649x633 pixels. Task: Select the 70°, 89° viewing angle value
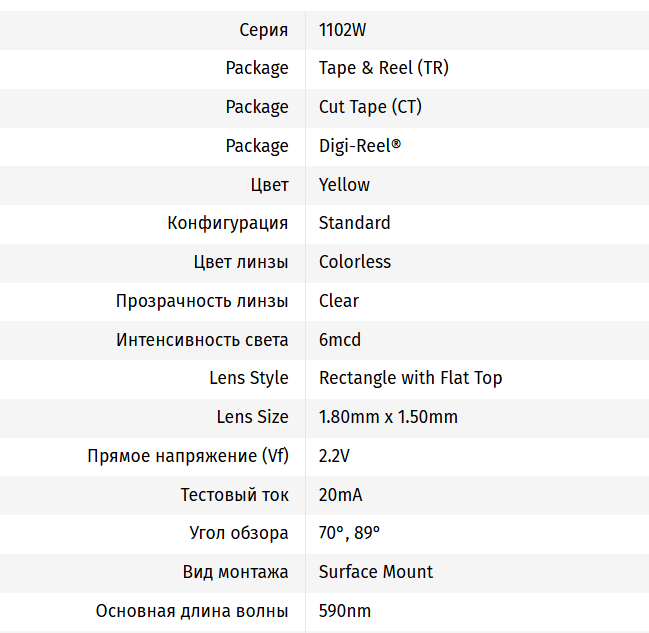coord(349,533)
